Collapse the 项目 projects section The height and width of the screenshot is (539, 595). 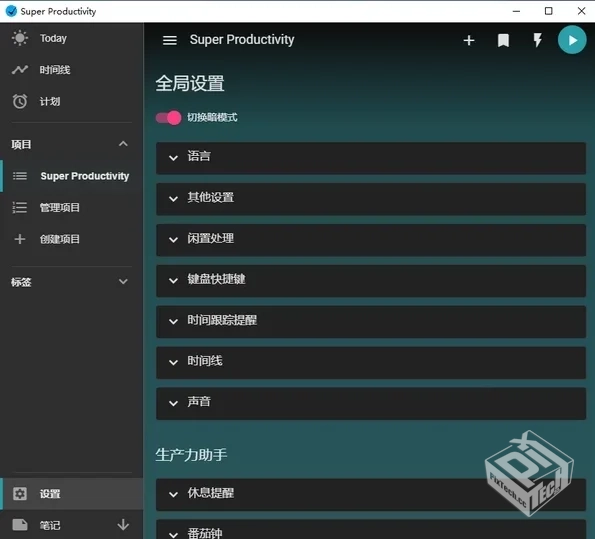point(123,144)
